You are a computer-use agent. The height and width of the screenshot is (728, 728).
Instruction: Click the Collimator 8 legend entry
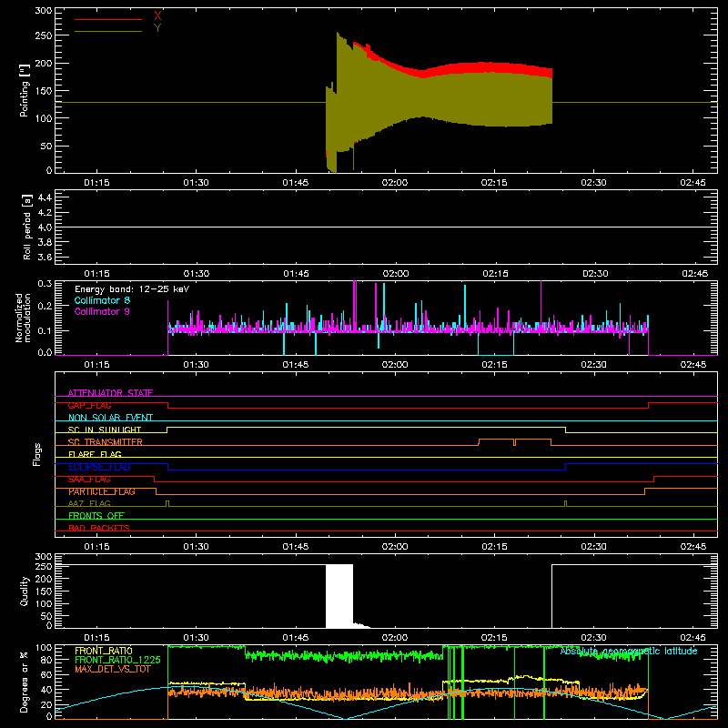click(x=102, y=300)
